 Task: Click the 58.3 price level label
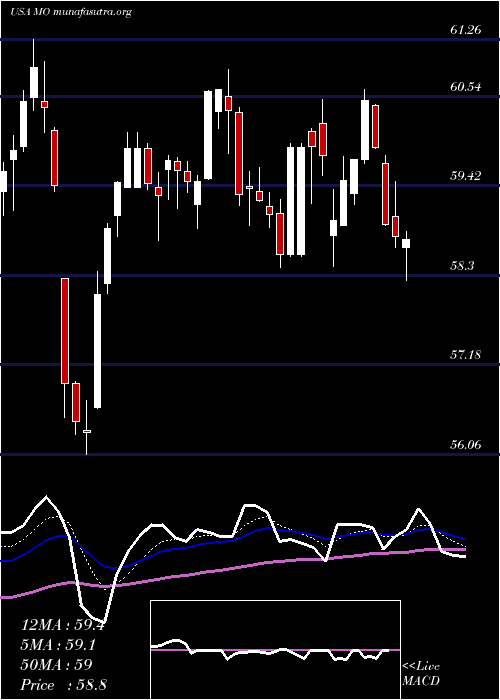tap(462, 266)
